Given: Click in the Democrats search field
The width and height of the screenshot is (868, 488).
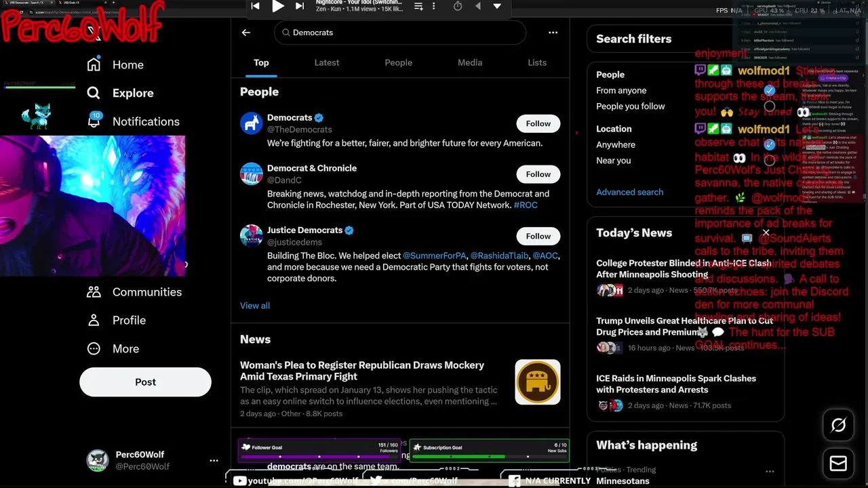Looking at the screenshot, I should click(x=400, y=33).
